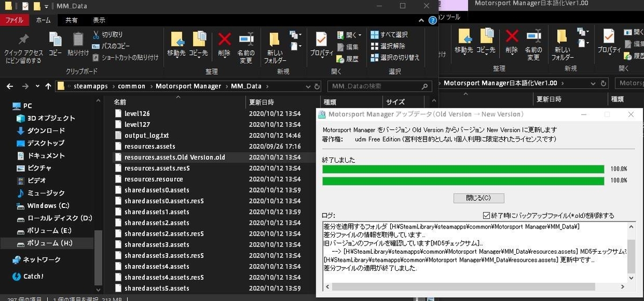
Task: Click the upper green progress bar in updater
Action: coord(463,169)
